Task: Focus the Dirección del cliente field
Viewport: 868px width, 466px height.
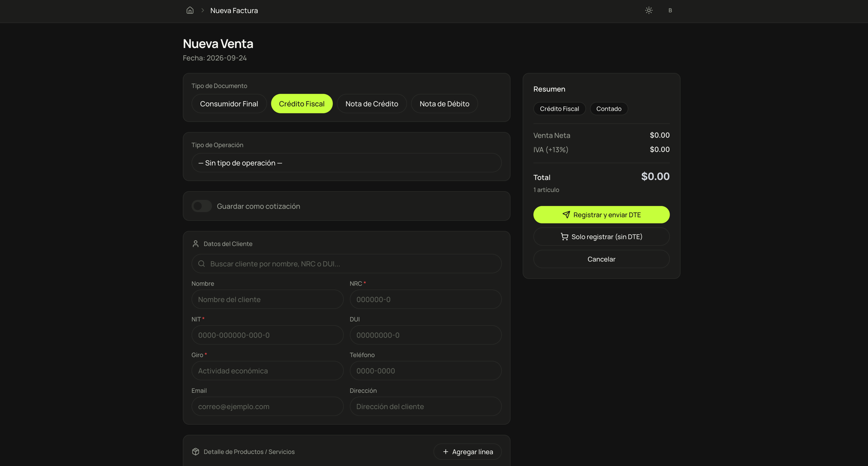Action: (425, 407)
